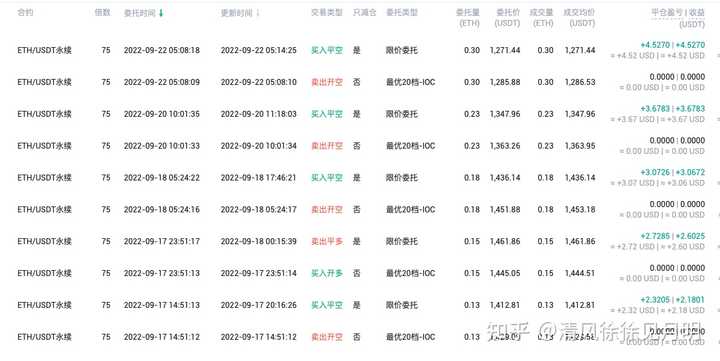The image size is (720, 361).
Task: Select order time 2022-09-18 05:24:16
Action: [162, 209]
